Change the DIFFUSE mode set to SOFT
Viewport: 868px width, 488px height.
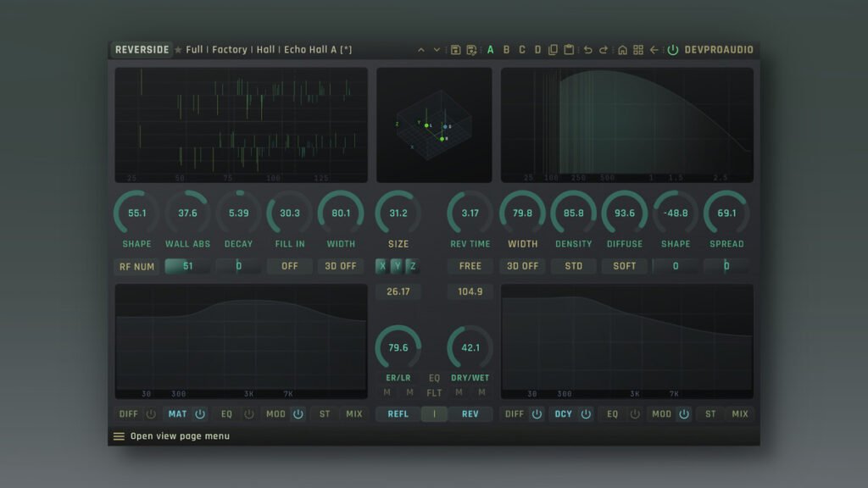625,266
